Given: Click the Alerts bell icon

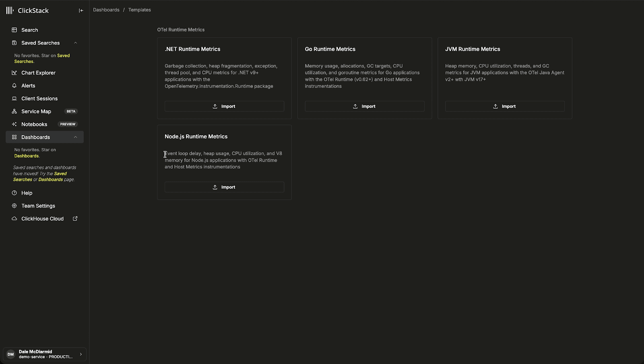Looking at the screenshot, I should 14,85.
